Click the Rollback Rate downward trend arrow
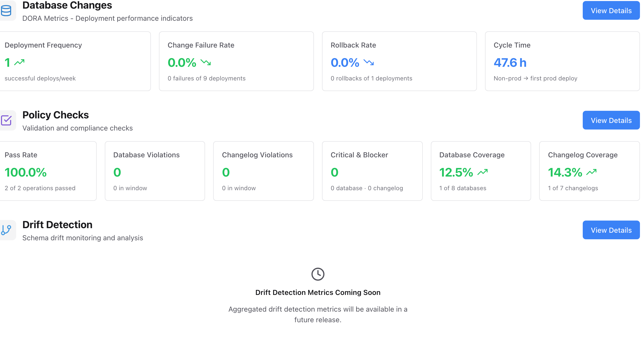Image resolution: width=644 pixels, height=345 pixels. [369, 62]
